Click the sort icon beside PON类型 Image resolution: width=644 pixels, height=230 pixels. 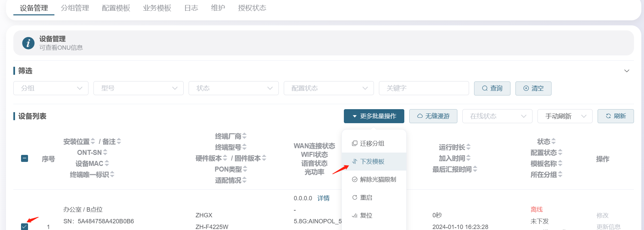pyautogui.click(x=245, y=169)
